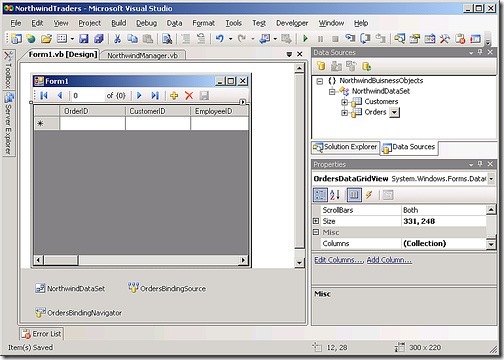Open the Toolbox side tab
The height and width of the screenshot is (360, 504).
tap(8, 70)
